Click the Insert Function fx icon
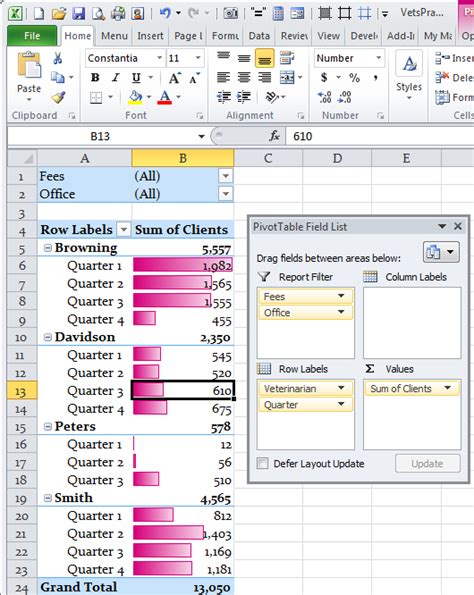This screenshot has width=474, height=595. 274,136
